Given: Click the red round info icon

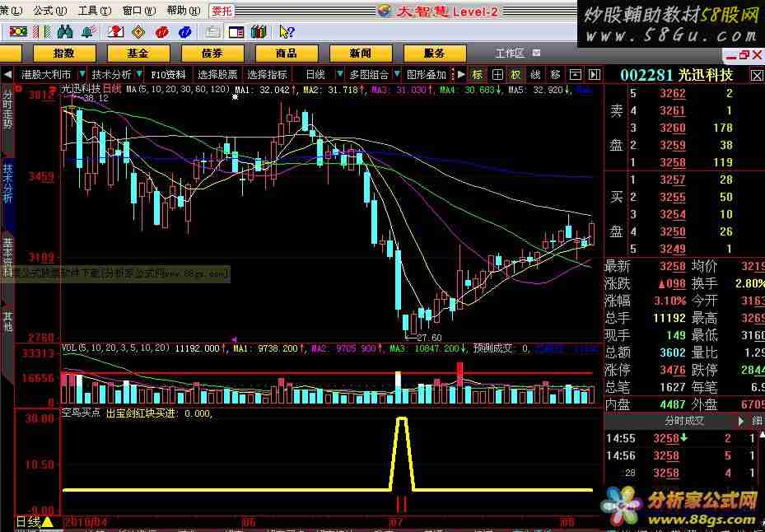Looking at the screenshot, I should pos(162,32).
